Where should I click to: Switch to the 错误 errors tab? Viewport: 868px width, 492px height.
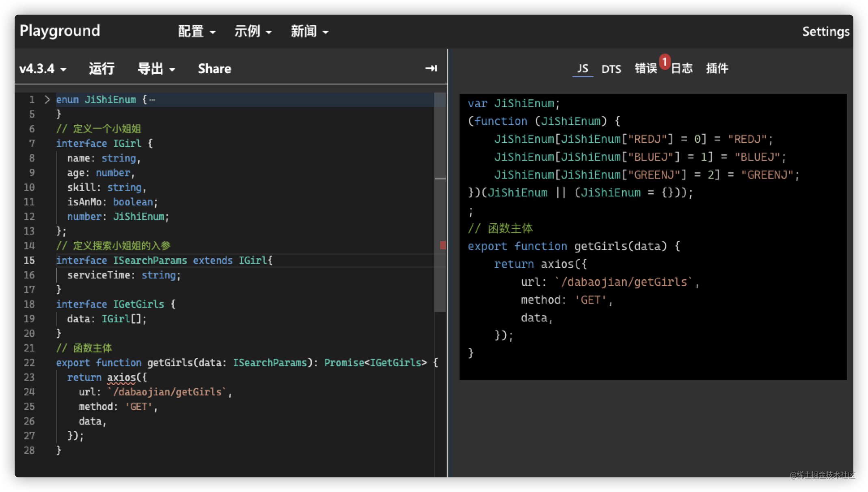click(646, 68)
